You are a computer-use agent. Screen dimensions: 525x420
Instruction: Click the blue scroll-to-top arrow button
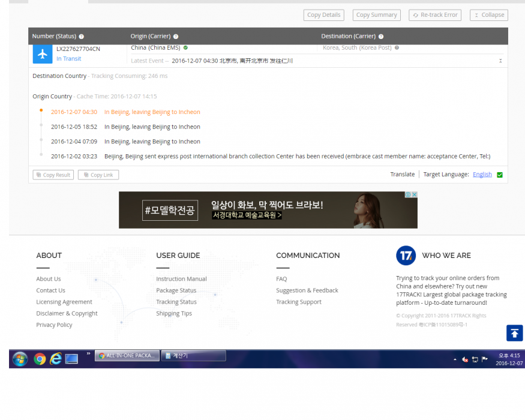point(514,333)
